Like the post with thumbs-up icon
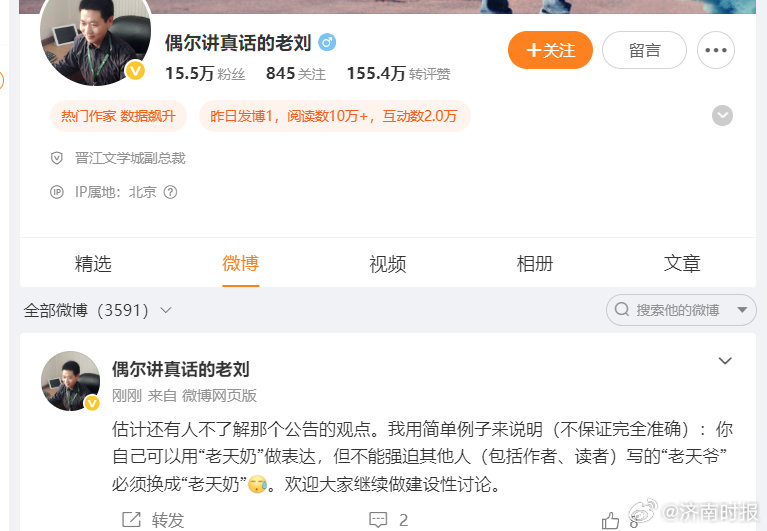This screenshot has height=531, width=767. 610,520
